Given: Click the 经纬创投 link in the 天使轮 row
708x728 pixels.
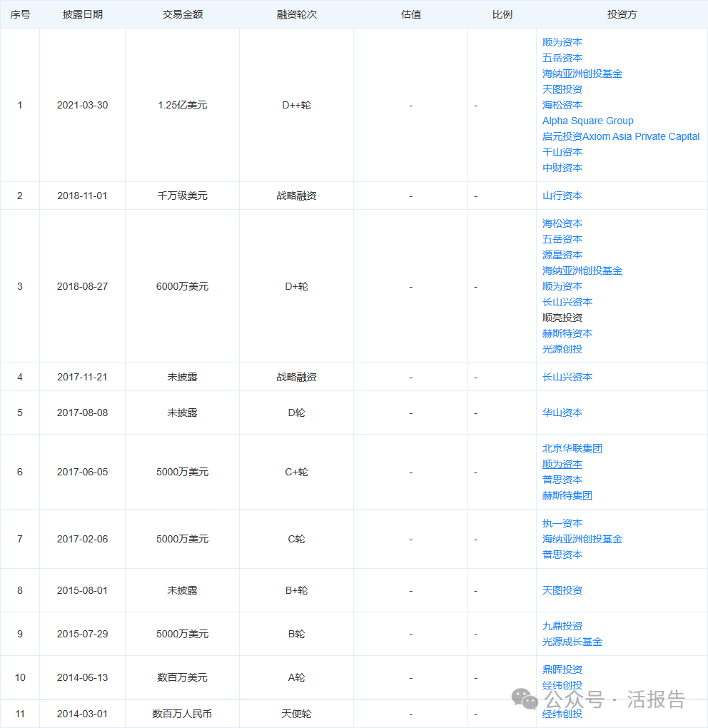Looking at the screenshot, I should (562, 713).
